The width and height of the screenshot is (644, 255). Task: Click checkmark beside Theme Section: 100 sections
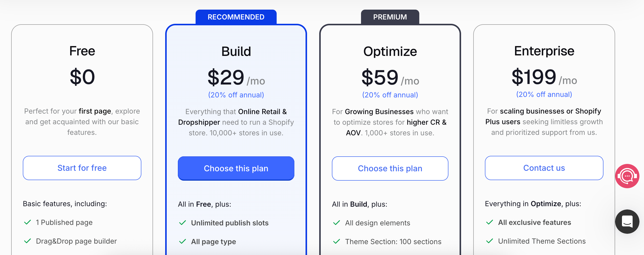(x=336, y=242)
